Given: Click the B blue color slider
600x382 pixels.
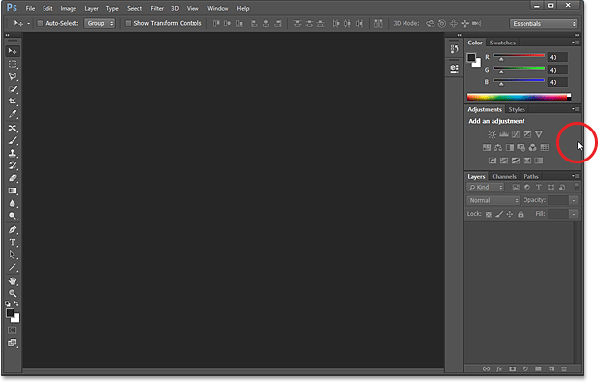Looking at the screenshot, I should pos(519,81).
